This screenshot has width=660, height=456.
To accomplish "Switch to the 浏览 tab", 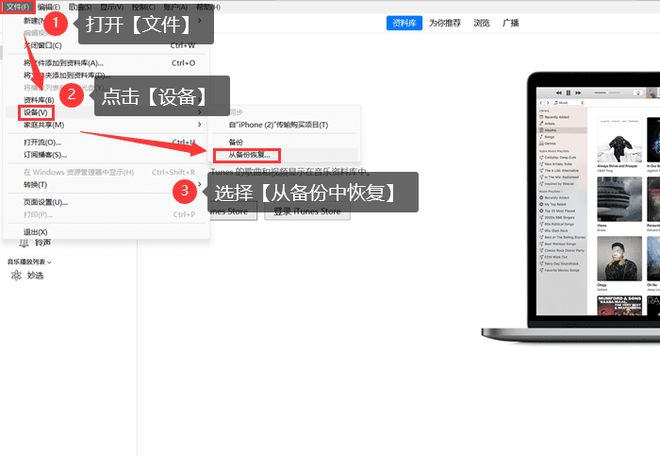I will pos(482,23).
